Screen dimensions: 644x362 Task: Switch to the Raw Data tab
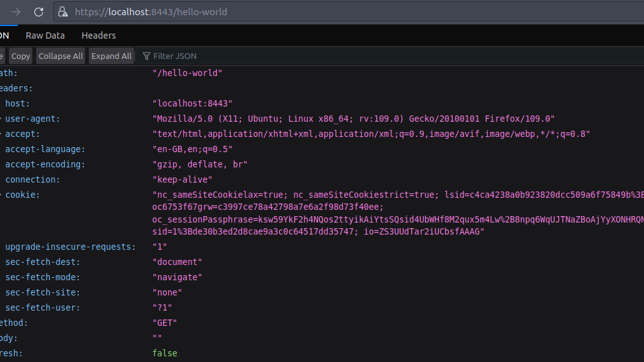[45, 36]
